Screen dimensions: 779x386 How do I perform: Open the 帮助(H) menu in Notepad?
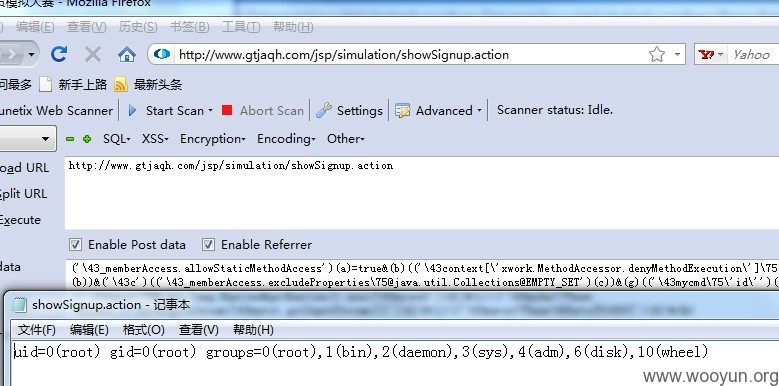[253, 329]
